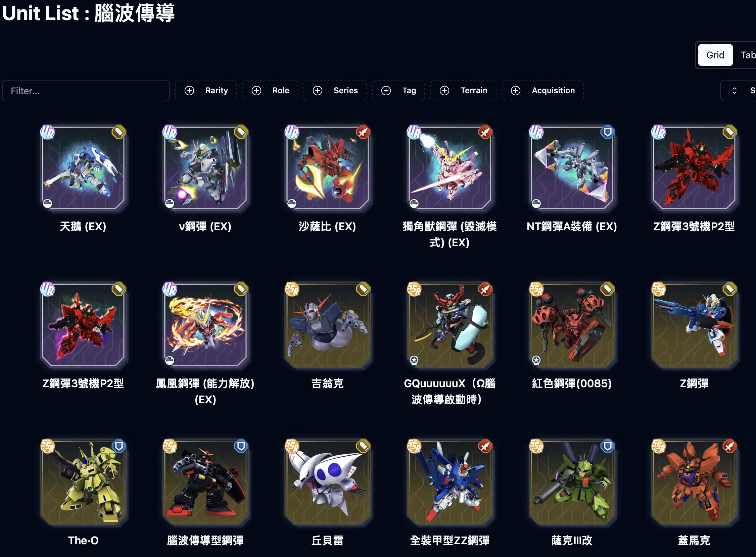This screenshot has height=557, width=756.
Task: Click the Filter text input field
Action: click(86, 90)
